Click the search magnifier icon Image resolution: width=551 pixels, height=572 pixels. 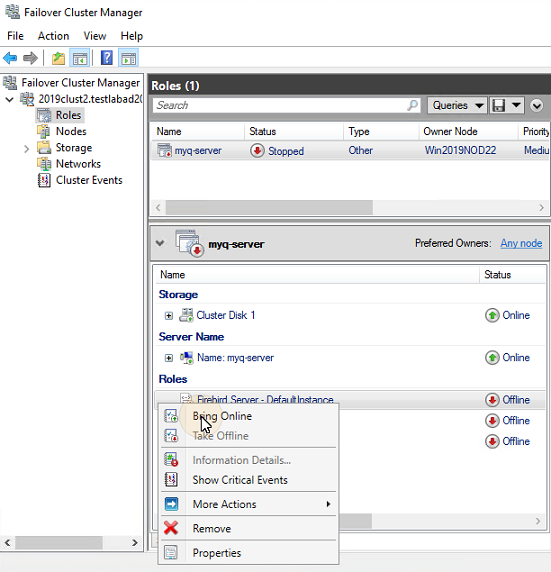coord(412,105)
